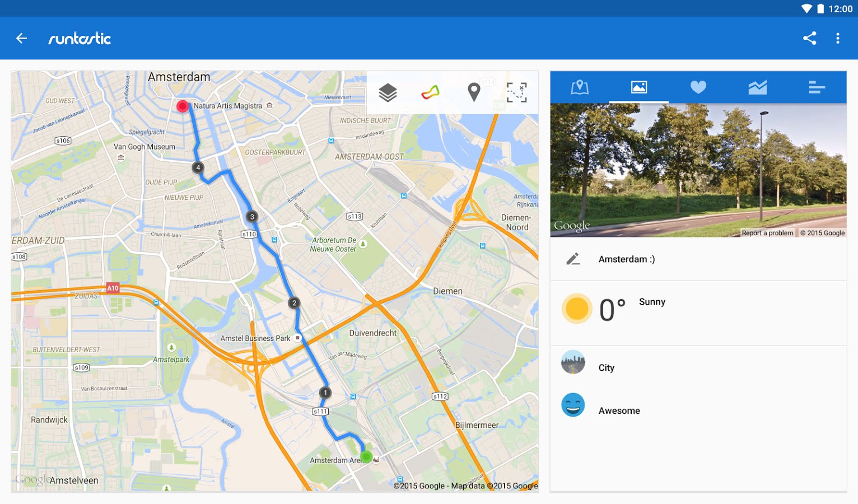The image size is (858, 504).
Task: Go back using the arrow icon
Action: (x=21, y=38)
